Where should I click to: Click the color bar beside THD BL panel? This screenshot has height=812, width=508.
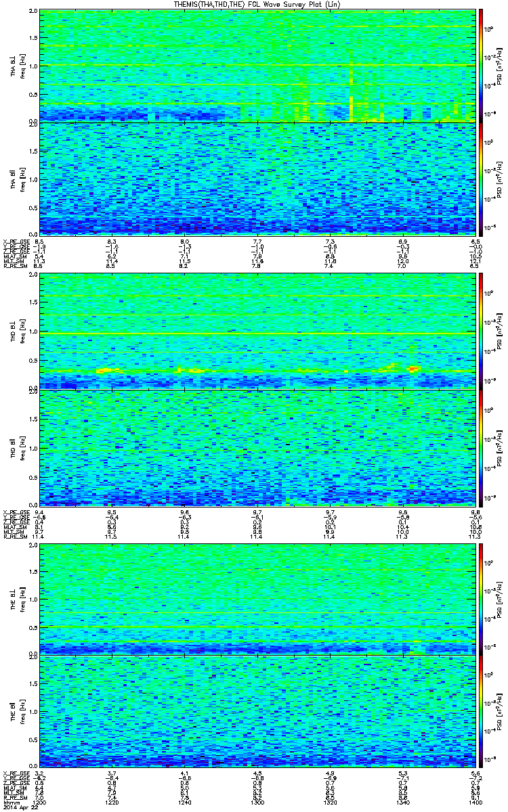pos(481,331)
